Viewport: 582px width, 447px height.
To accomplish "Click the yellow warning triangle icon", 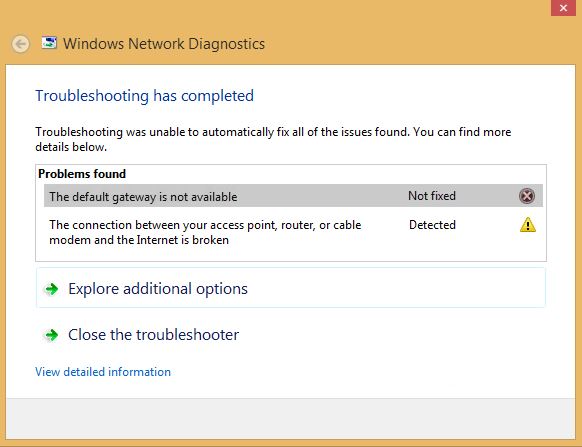I will point(527,225).
